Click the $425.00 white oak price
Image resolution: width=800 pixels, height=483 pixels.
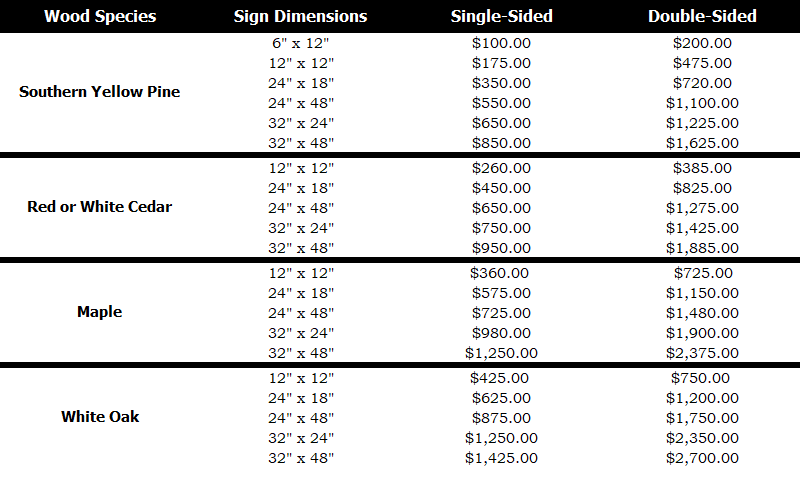(x=501, y=378)
